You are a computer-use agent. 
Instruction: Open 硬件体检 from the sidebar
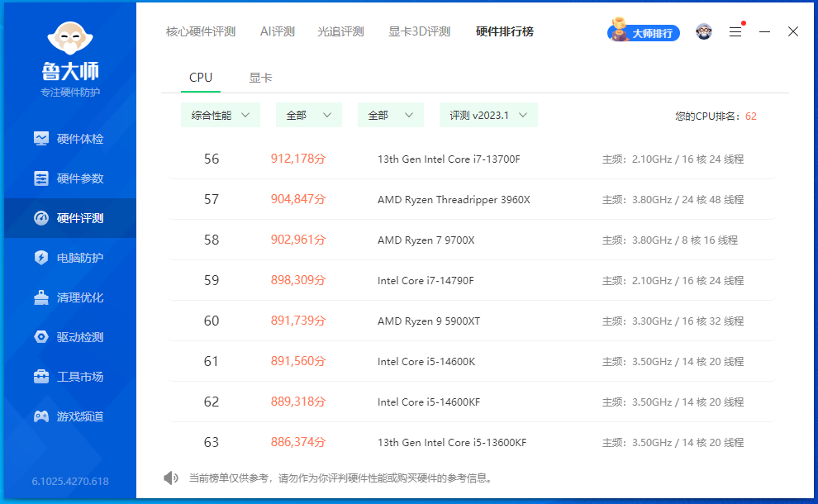tap(69, 139)
